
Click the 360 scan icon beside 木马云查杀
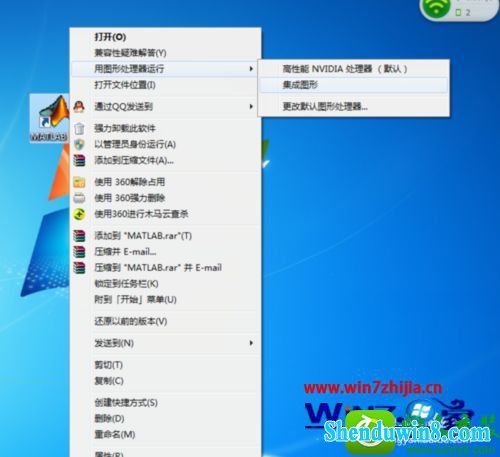click(x=79, y=214)
